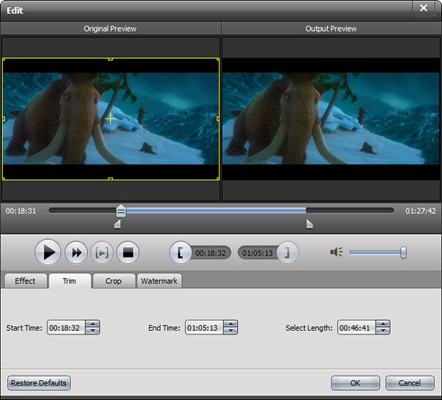442x400 pixels.
Task: Close the Edit dialog
Action: pos(423,8)
